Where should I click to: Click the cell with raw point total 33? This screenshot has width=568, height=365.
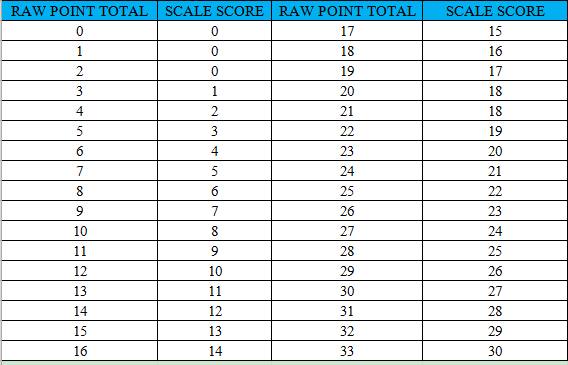347,351
